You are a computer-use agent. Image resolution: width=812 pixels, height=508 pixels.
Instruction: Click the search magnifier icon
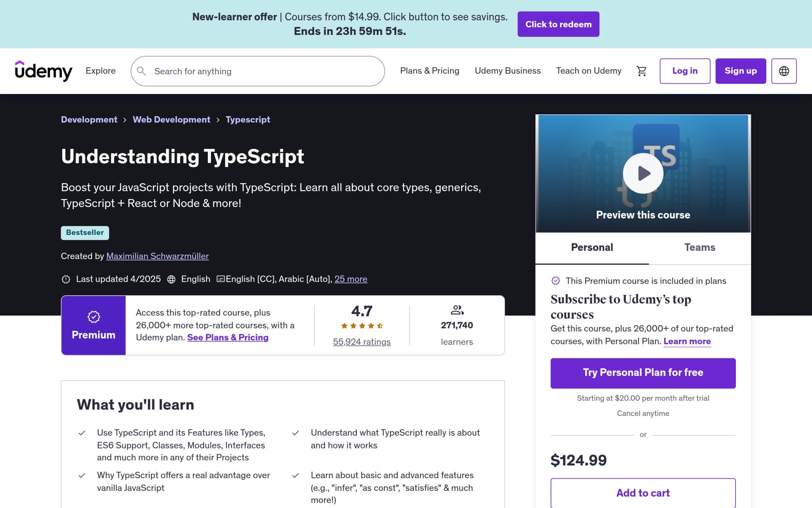point(141,71)
